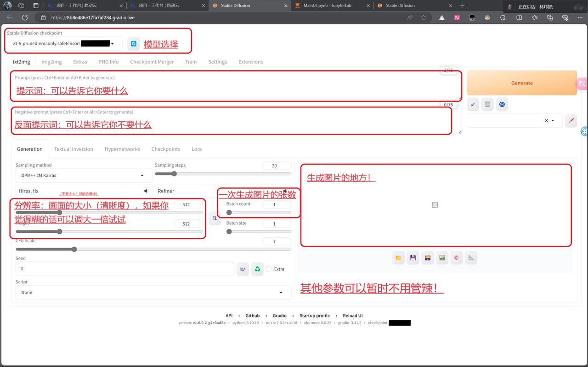Click the Batch count slider handle
Viewport: 588px width, 367px height.
pyautogui.click(x=229, y=213)
